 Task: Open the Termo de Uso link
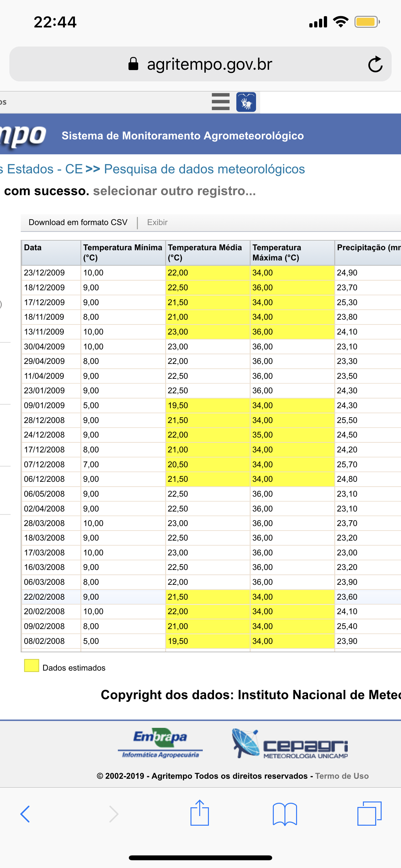342,776
